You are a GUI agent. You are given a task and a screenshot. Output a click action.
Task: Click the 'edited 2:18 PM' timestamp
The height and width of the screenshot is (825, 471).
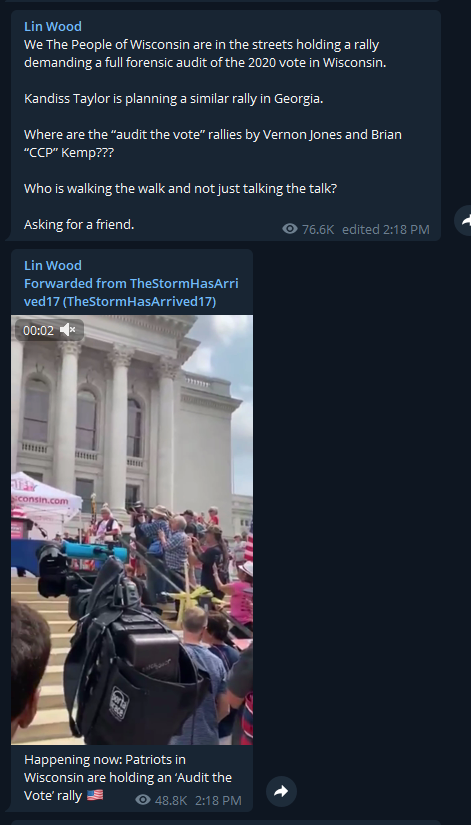point(386,229)
